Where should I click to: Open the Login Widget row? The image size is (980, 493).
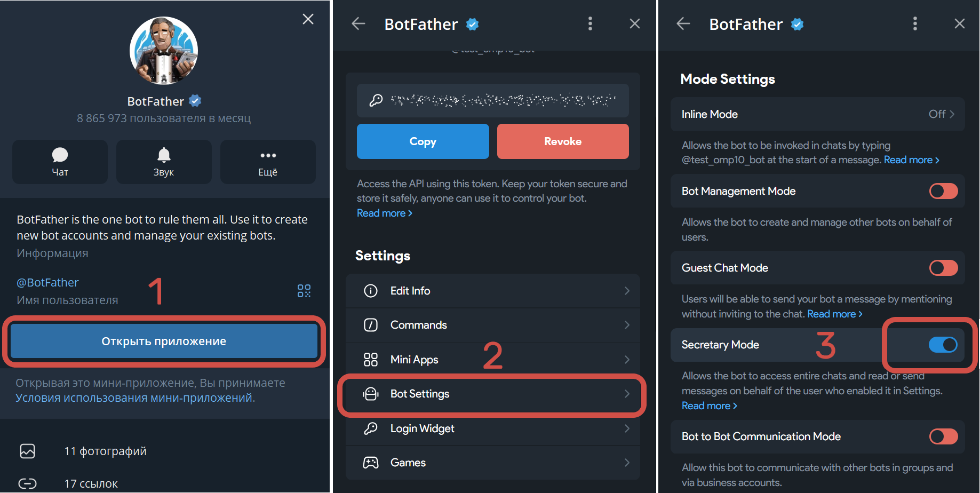click(x=493, y=428)
